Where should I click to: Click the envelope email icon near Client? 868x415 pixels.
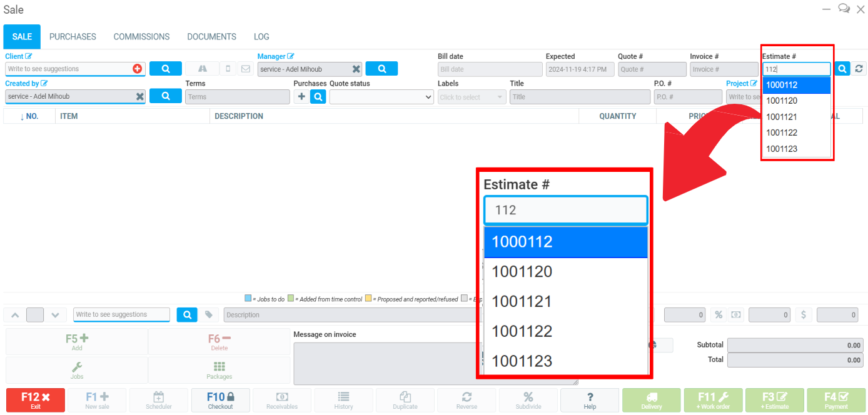[x=246, y=69]
